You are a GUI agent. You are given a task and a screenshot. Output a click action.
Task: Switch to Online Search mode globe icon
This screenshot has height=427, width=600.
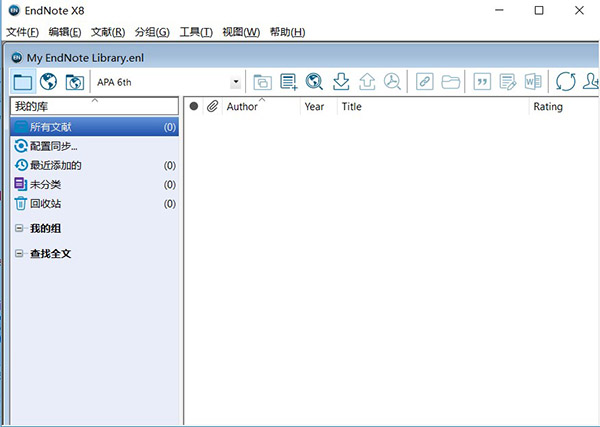point(48,82)
